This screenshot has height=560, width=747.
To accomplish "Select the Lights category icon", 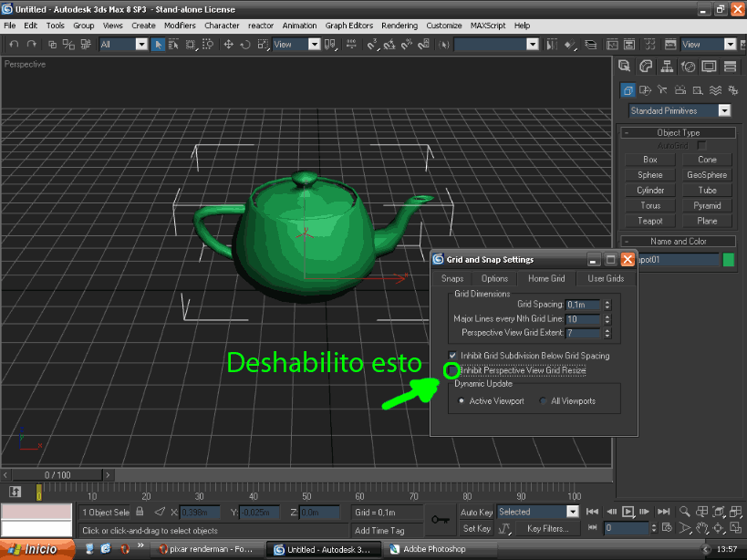I will (x=663, y=90).
